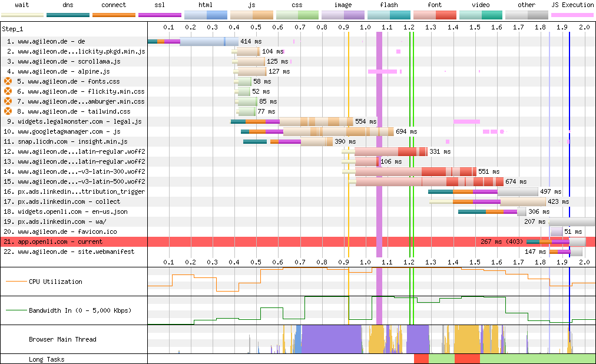
Task: Click the flash legend color bar
Action: 389,15
